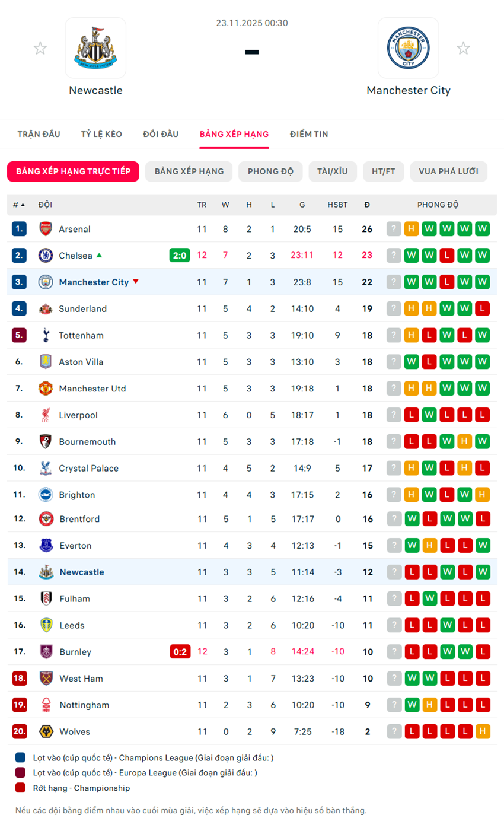
Task: Click the Newcastle crest in the header
Action: coord(95,48)
